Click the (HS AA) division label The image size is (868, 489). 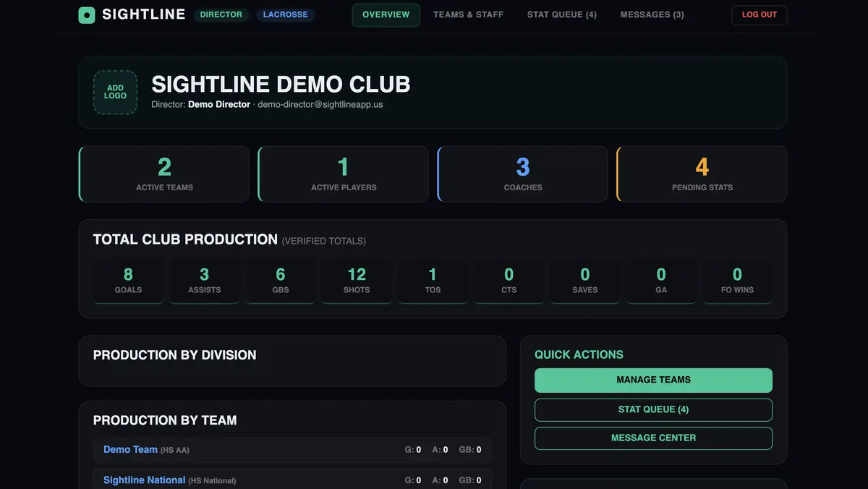click(x=175, y=450)
